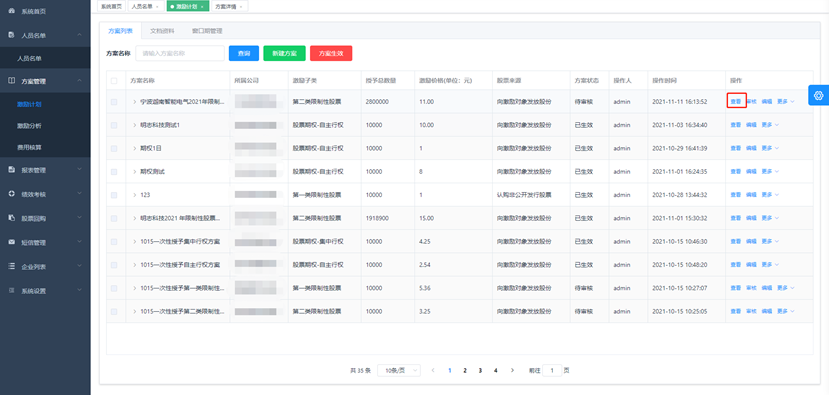
Task: Click the 报表管理 icon in sidebar
Action: coord(12,170)
